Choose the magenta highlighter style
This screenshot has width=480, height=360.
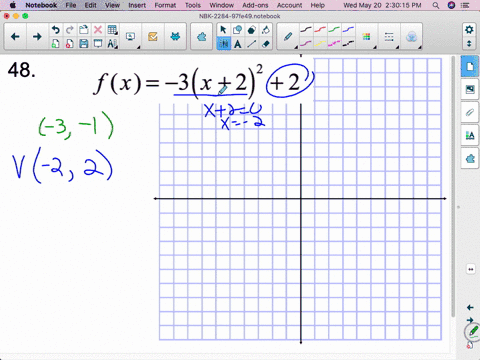tap(334, 43)
